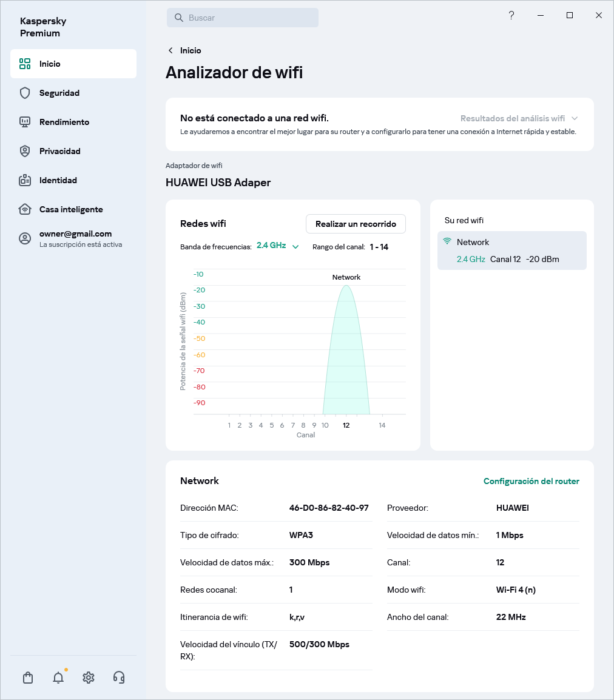Open notifications bell icon

[58, 678]
